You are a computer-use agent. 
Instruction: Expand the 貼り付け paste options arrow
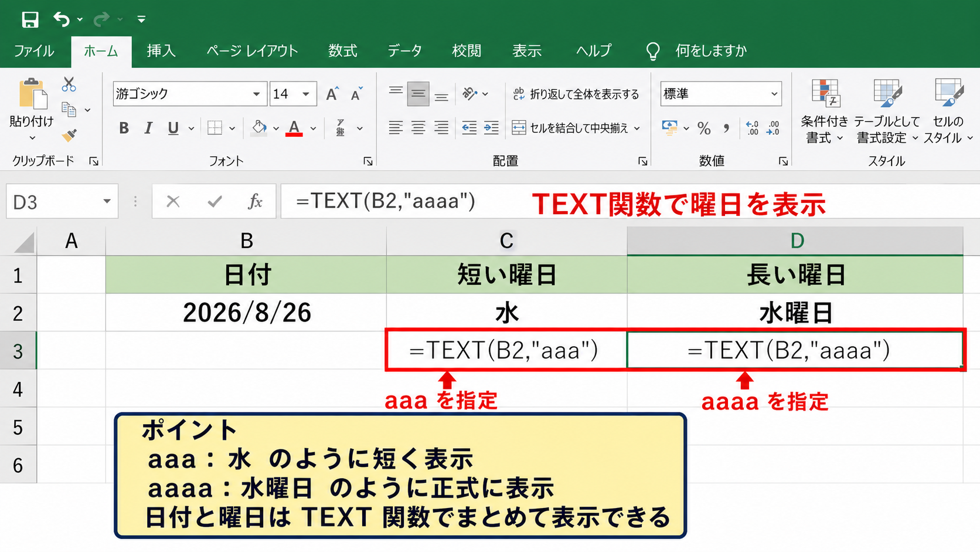point(32,138)
